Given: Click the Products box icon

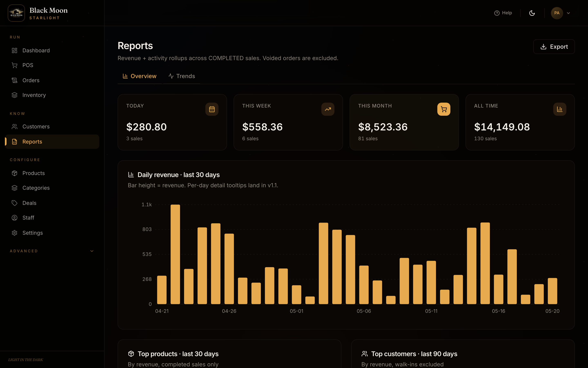Looking at the screenshot, I should (14, 173).
